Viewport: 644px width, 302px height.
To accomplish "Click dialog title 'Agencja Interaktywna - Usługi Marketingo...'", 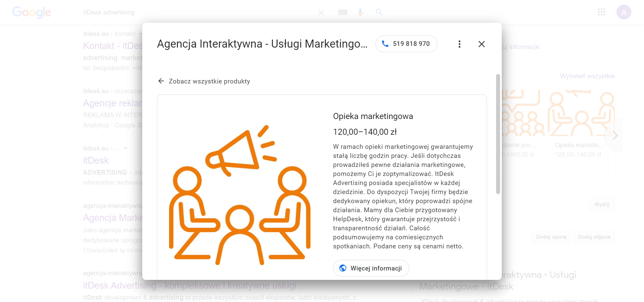I will (x=262, y=44).
